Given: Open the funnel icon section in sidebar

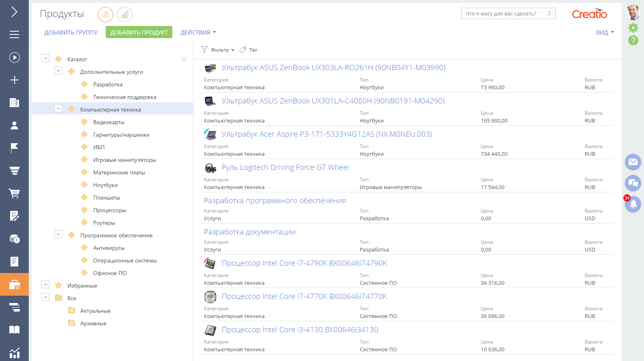Looking at the screenshot, I should point(14,171).
